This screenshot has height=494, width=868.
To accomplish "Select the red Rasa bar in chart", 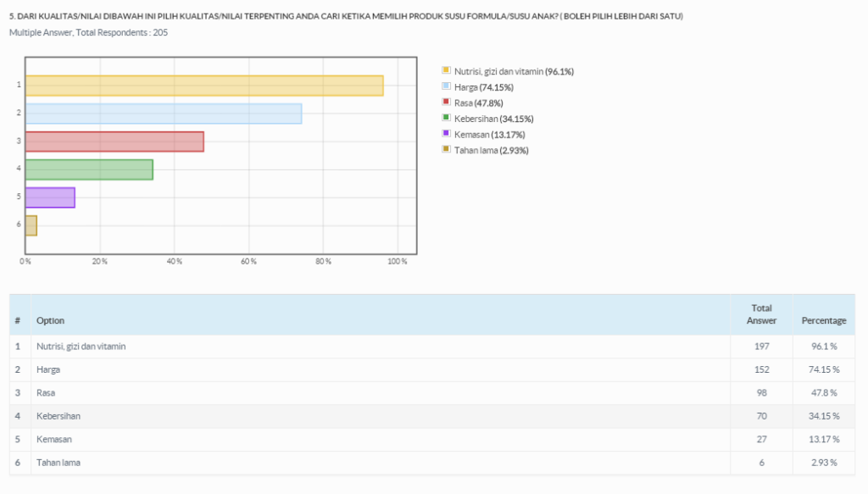I will coord(114,142).
